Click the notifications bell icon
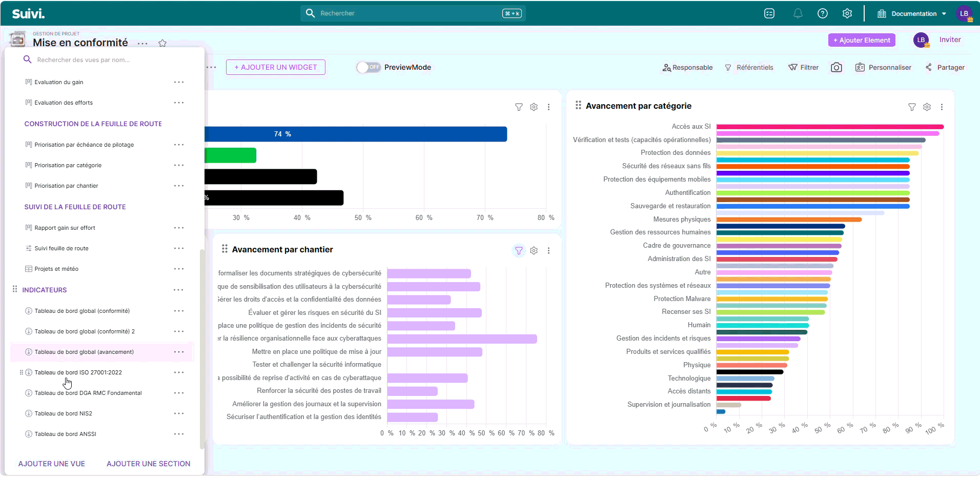 pyautogui.click(x=798, y=14)
